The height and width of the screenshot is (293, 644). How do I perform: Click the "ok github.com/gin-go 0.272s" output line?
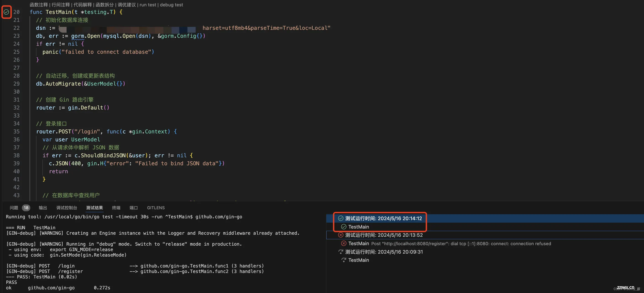58,288
